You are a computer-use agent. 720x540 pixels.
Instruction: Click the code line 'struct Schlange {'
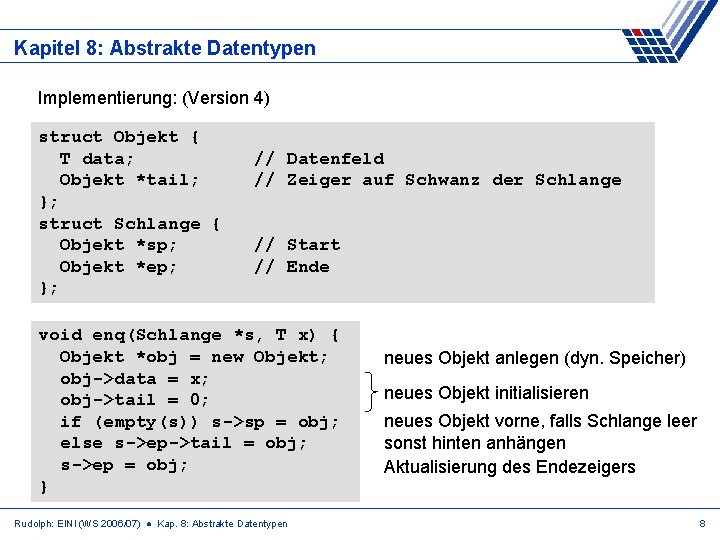(129, 224)
